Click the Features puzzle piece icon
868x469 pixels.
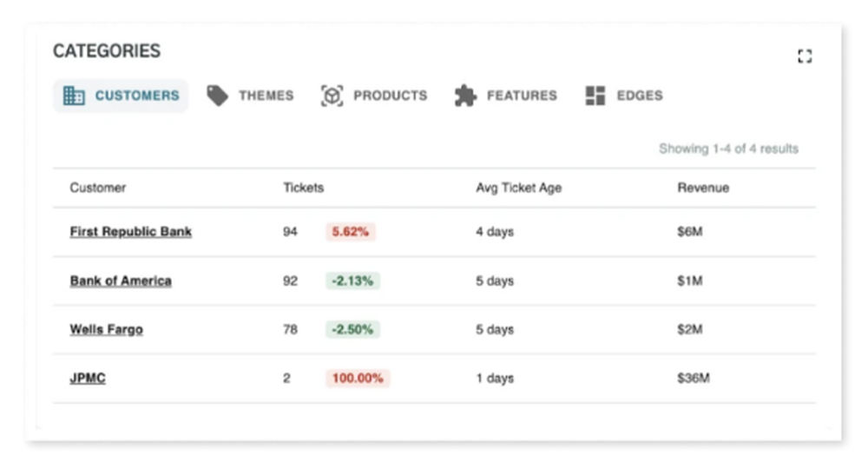pos(465,96)
